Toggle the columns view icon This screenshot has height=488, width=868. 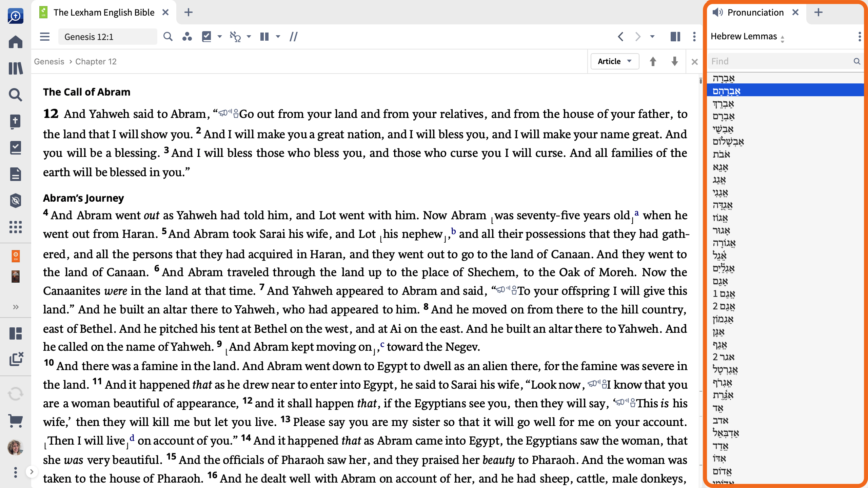point(264,37)
